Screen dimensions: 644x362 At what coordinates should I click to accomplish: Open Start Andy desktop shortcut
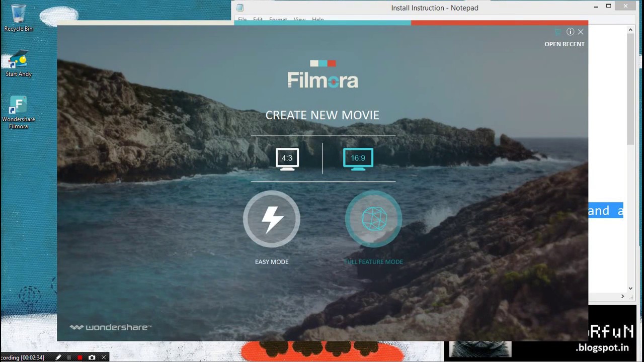18,63
